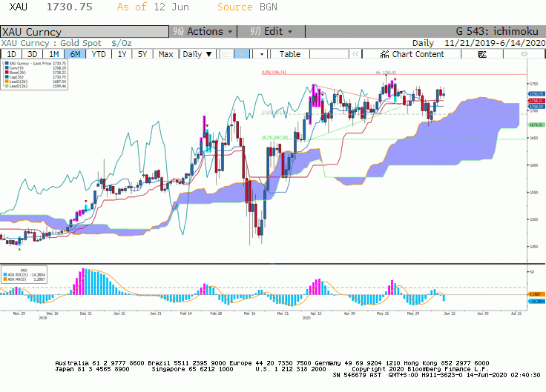Click the Conv(9) legend color swatch
The width and height of the screenshot is (546, 392).
[x=7, y=68]
